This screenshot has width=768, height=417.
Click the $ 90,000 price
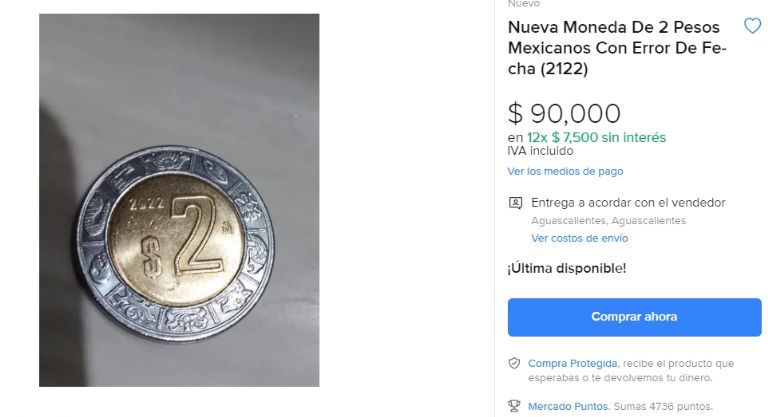click(564, 114)
